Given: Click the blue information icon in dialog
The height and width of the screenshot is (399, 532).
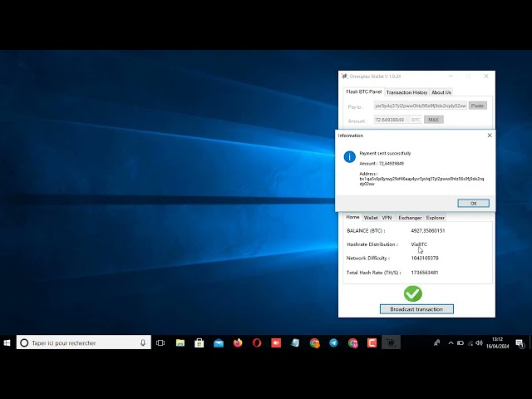Looking at the screenshot, I should point(349,157).
